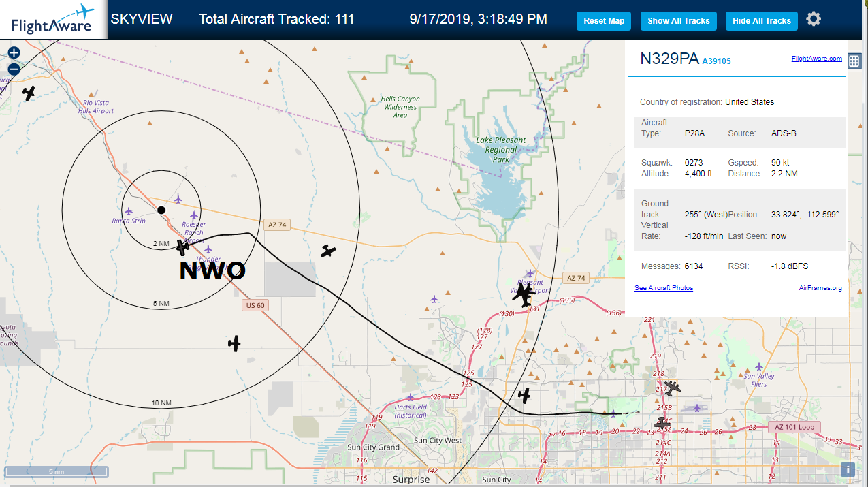Click Show All Tracks

(678, 21)
